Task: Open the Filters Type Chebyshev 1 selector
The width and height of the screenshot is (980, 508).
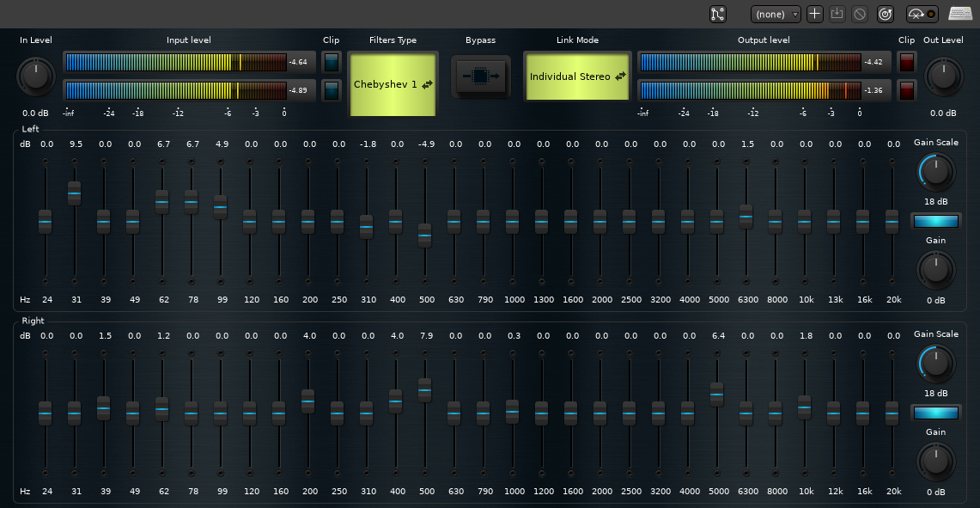Action: 393,84
